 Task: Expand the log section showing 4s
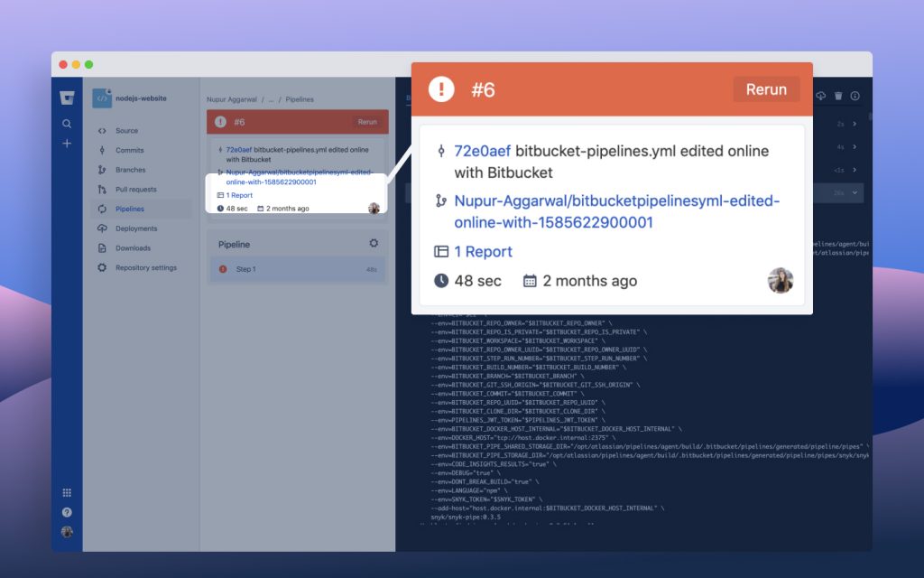[855, 147]
